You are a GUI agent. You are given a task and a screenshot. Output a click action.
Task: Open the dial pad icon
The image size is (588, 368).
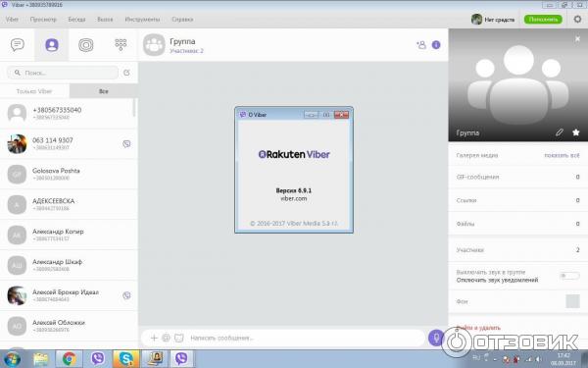(x=121, y=45)
